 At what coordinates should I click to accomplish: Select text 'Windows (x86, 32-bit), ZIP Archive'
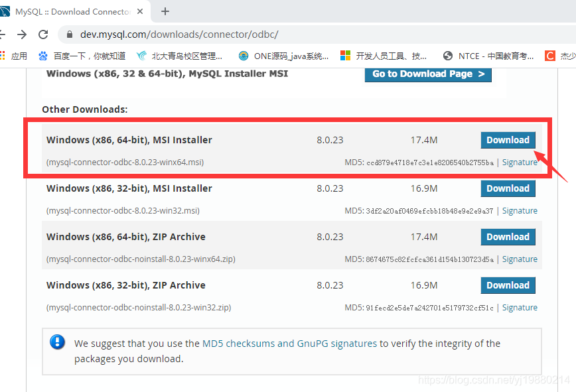tap(126, 286)
